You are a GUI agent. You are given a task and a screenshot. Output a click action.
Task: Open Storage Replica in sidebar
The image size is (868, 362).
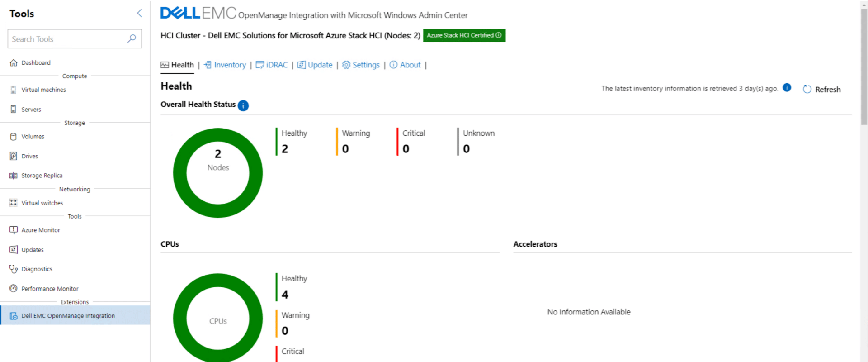[x=42, y=176]
